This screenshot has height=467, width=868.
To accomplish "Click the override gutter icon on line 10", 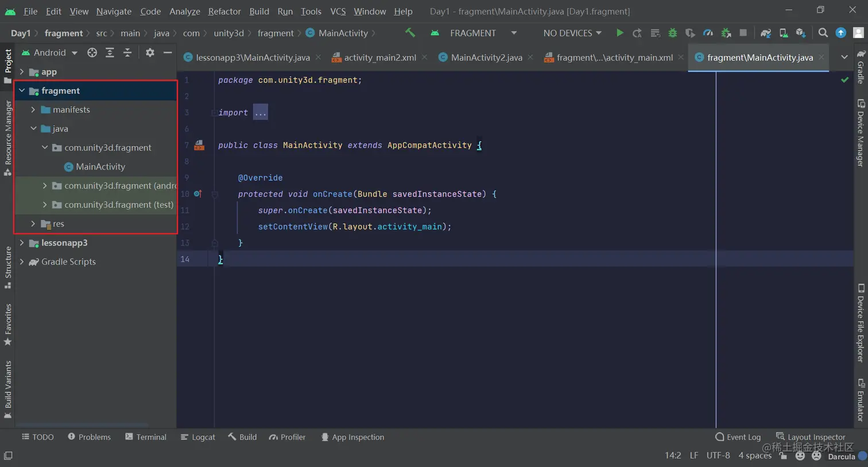I will pyautogui.click(x=198, y=194).
